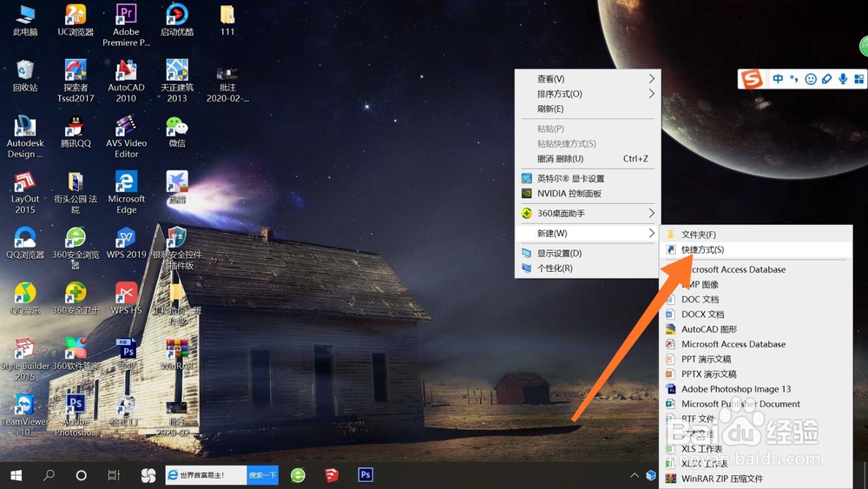Screen dimensions: 868x489
Task: Expand the 排序方式(O) submenu
Action: point(588,94)
